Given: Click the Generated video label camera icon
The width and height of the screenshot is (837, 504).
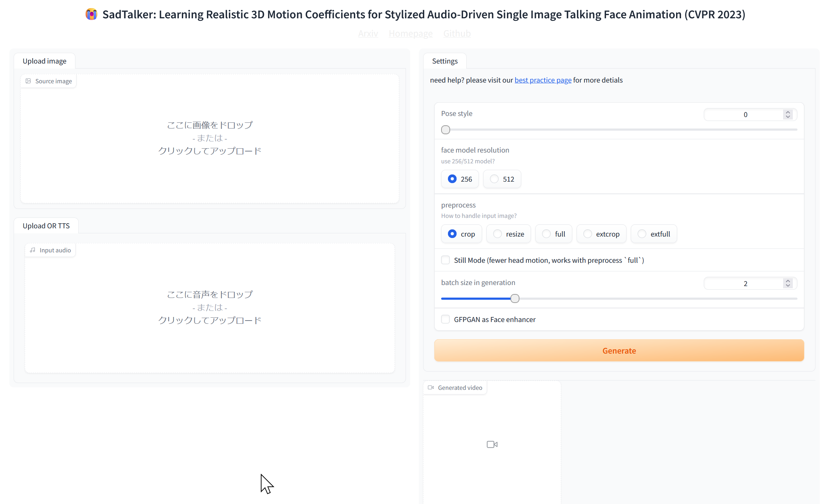Looking at the screenshot, I should click(431, 388).
